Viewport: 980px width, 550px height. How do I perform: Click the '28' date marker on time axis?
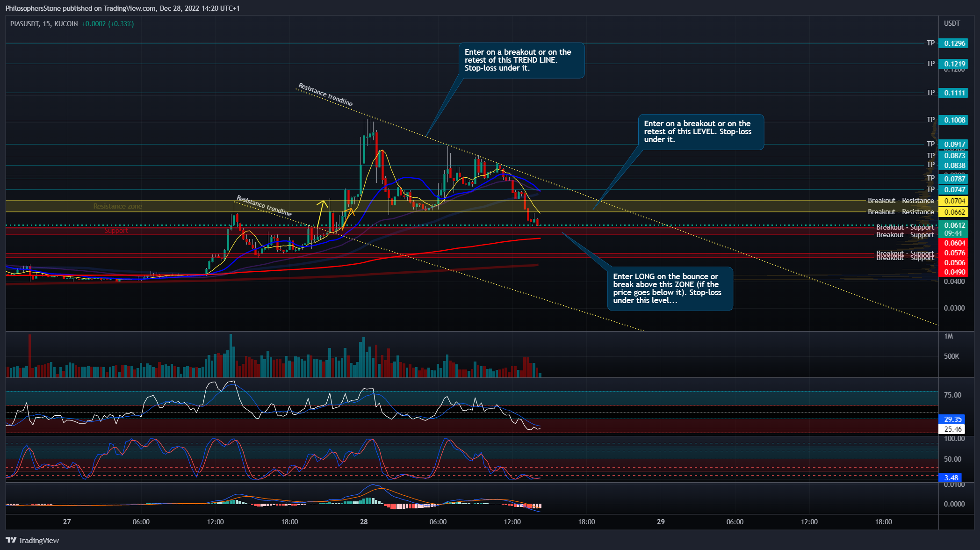click(364, 522)
